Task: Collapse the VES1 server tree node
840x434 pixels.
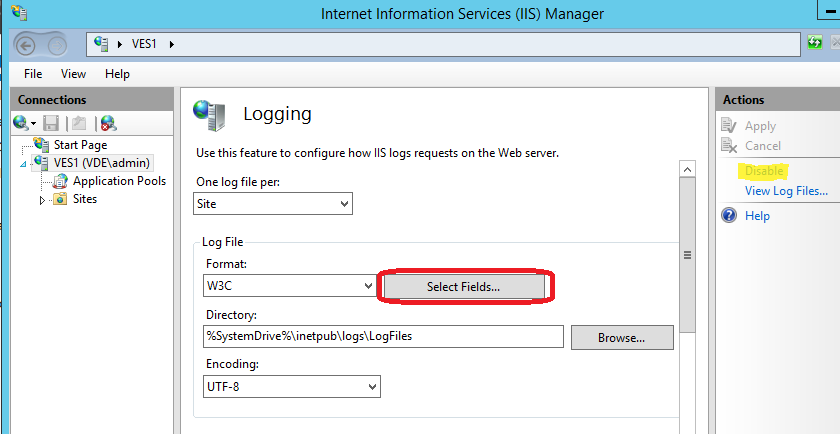Action: tap(23, 164)
